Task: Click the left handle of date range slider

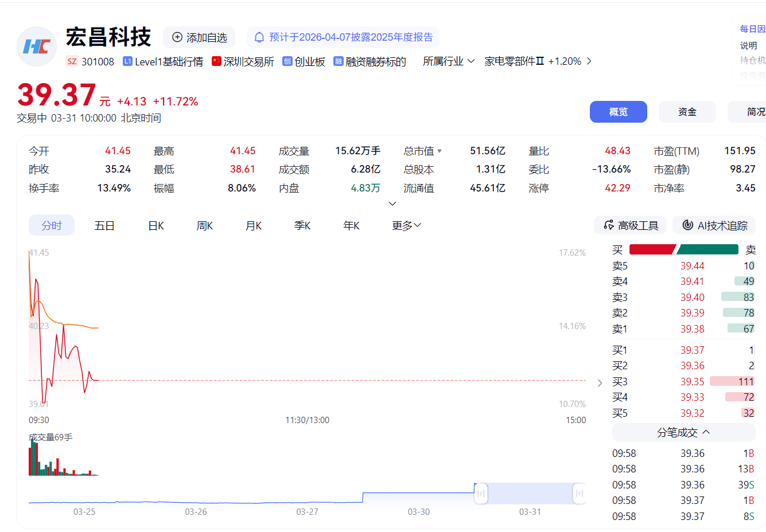Action: [x=481, y=493]
